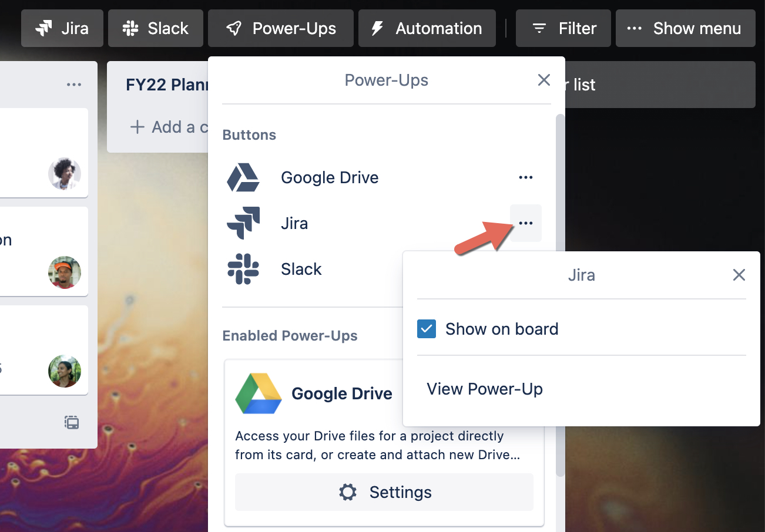
Task: Click the first card's member avatar
Action: coord(65,174)
